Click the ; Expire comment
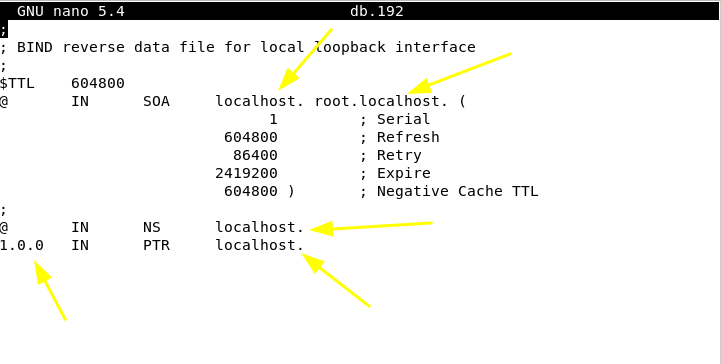Image resolution: width=721 pixels, height=364 pixels. [395, 173]
